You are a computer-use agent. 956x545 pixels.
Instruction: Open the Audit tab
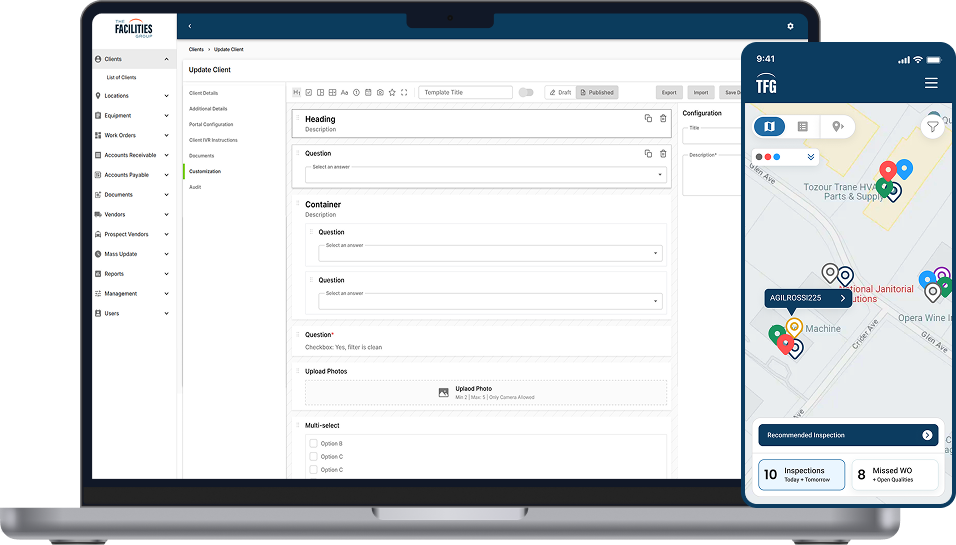pos(195,187)
